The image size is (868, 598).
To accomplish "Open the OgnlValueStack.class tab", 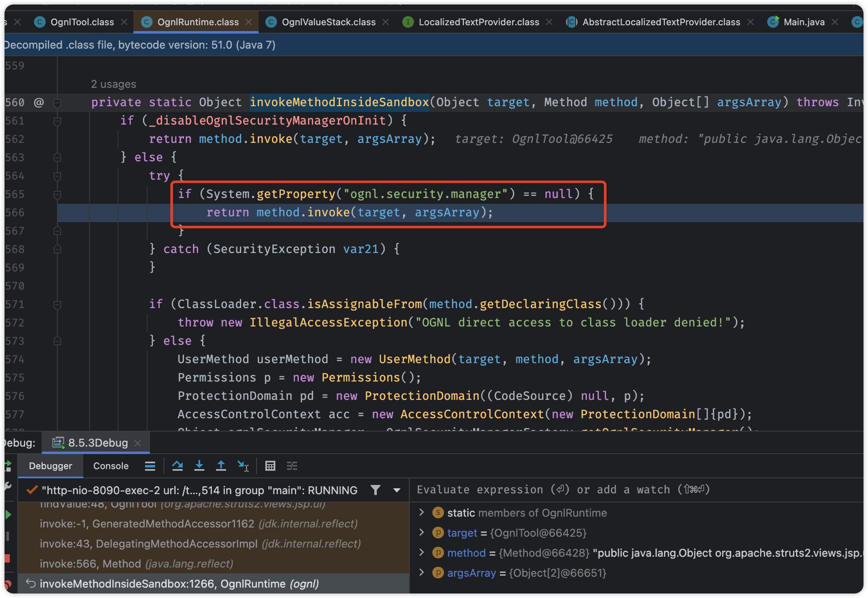I will (328, 22).
